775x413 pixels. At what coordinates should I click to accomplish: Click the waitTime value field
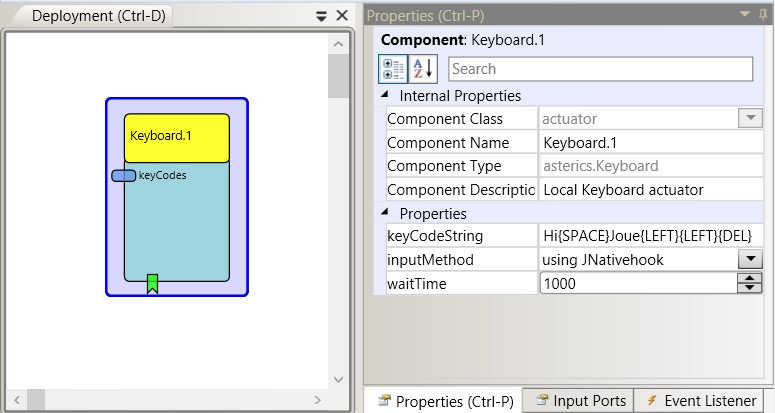639,284
